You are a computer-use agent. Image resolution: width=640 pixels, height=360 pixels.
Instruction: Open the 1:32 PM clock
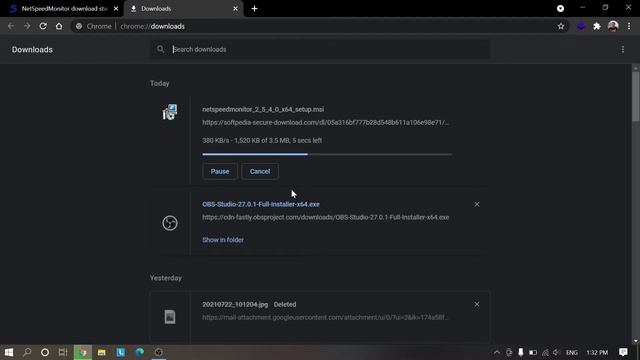point(597,352)
